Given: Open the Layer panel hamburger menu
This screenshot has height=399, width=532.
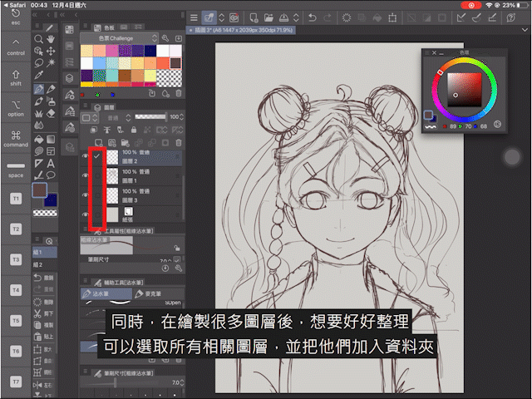Looking at the screenshot, I should tap(86, 106).
